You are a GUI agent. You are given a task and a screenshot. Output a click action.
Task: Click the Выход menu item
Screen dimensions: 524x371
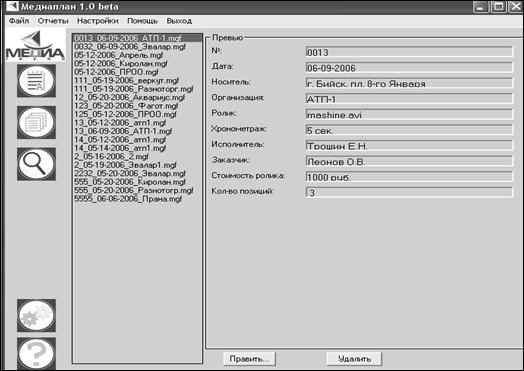tap(179, 21)
